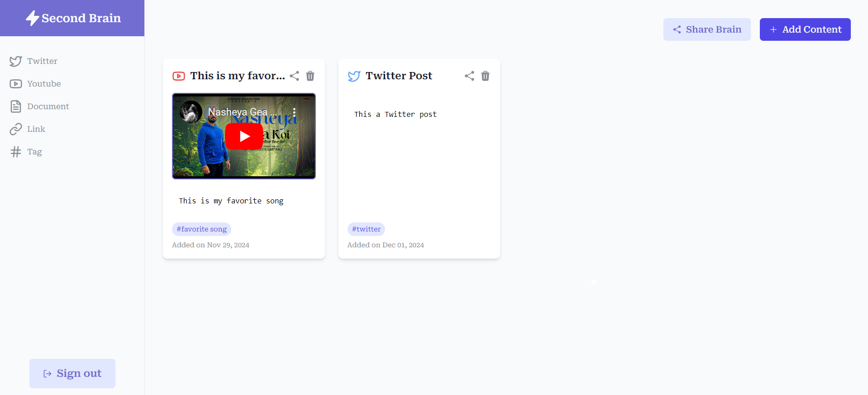Share the Twitter Post card
The width and height of the screenshot is (868, 395).
(470, 76)
